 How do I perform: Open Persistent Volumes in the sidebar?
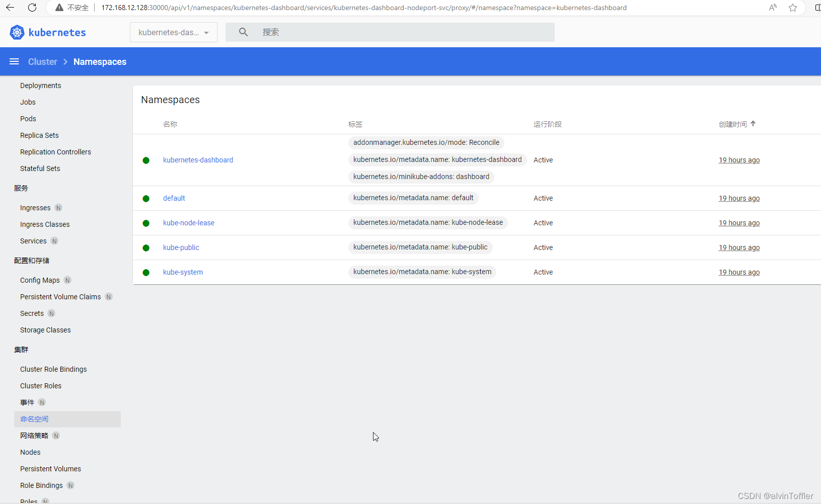coord(50,469)
